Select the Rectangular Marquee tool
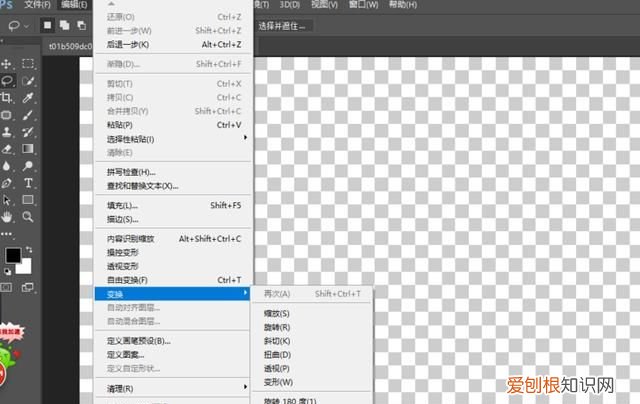The width and height of the screenshot is (640, 404). coord(28,64)
